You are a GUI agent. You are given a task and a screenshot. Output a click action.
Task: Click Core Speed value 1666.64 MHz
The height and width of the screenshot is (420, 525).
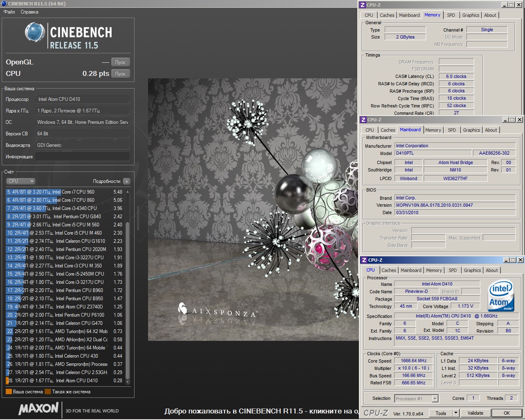(413, 361)
